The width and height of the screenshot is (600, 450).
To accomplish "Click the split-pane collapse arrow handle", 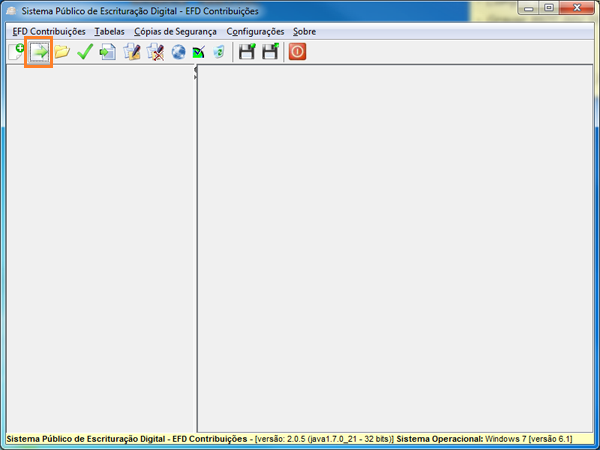I will click(196, 73).
